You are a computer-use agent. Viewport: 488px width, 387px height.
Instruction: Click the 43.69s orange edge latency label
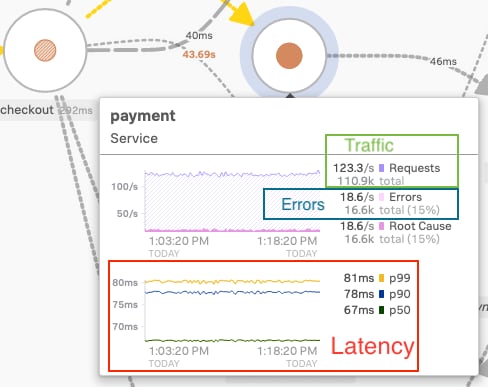tap(199, 54)
